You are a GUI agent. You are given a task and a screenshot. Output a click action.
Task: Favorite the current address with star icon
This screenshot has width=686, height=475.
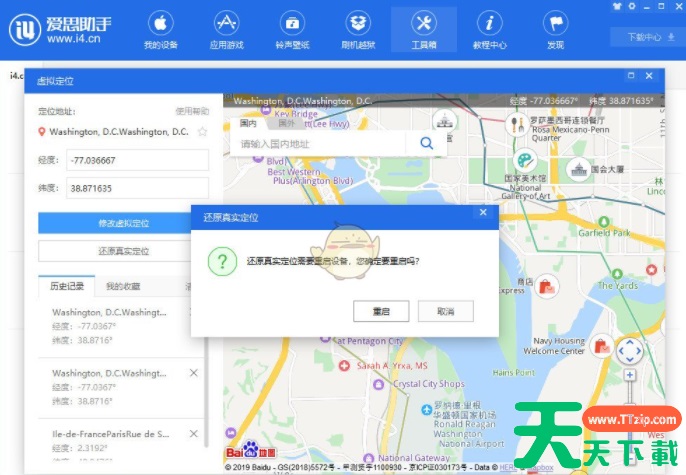coord(202,132)
